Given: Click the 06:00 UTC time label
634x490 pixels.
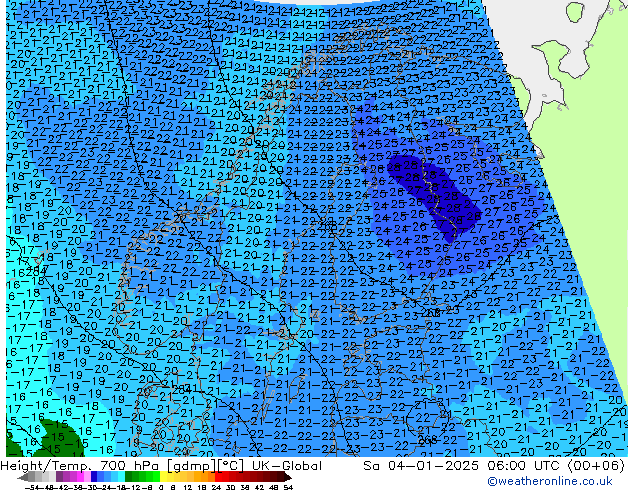Looking at the screenshot, I should coord(525,466).
